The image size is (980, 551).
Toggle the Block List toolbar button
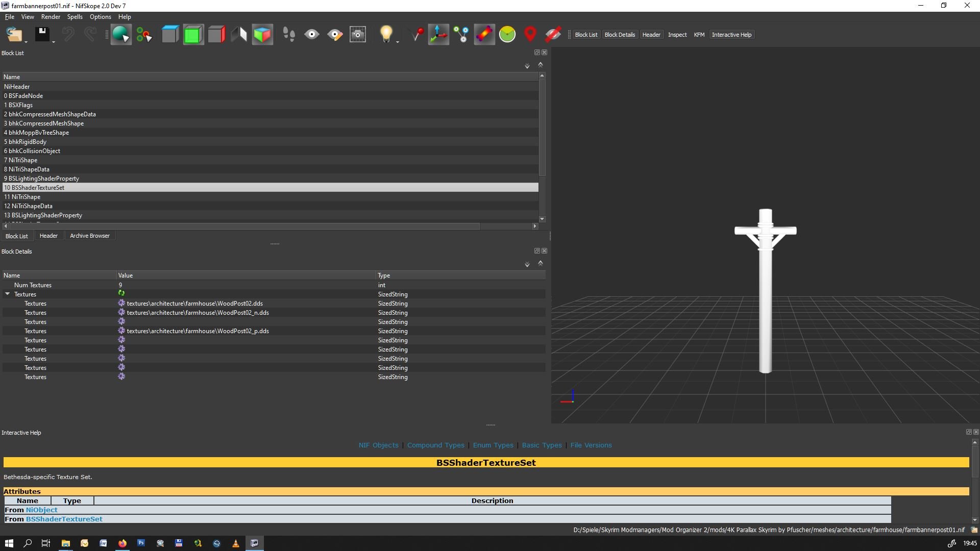[x=586, y=35]
